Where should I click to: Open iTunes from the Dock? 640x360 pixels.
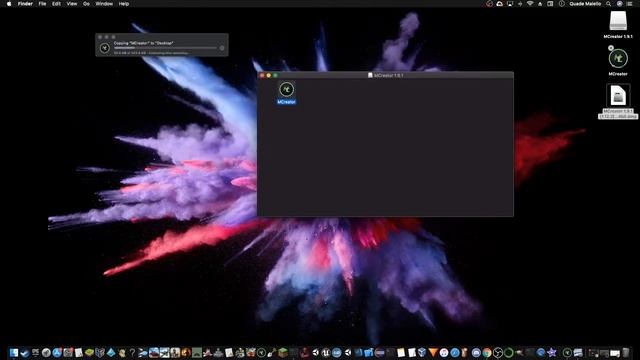pyautogui.click(x=444, y=353)
